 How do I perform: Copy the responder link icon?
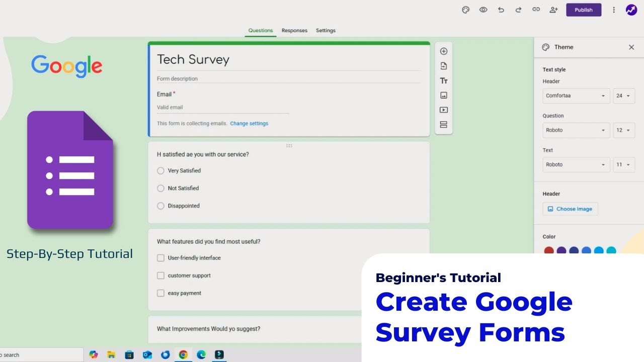[x=536, y=10]
